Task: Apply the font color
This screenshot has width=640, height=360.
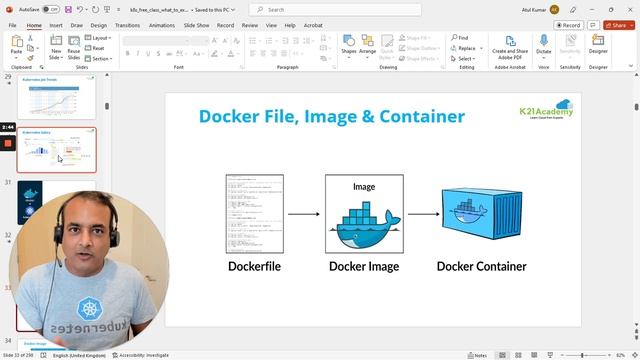Action: tap(231, 53)
